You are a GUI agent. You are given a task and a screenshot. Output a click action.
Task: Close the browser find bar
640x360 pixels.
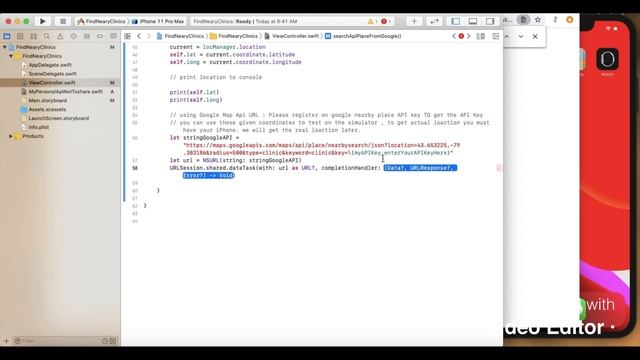535,36
